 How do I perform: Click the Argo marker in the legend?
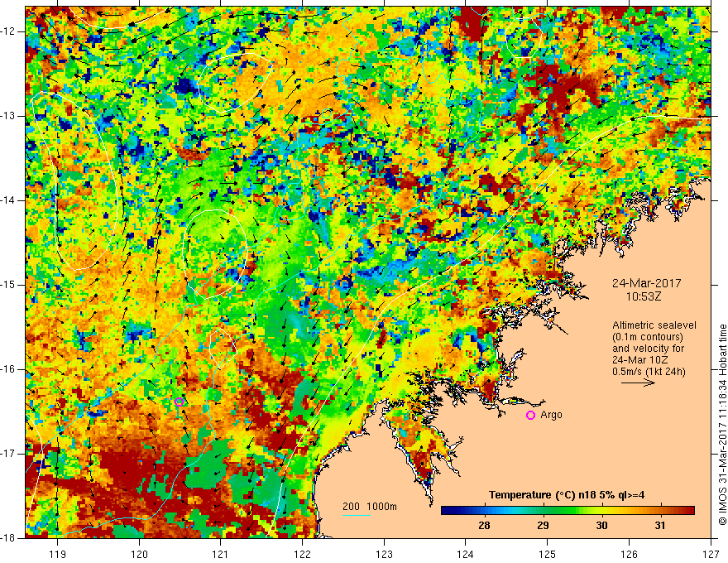pos(530,416)
